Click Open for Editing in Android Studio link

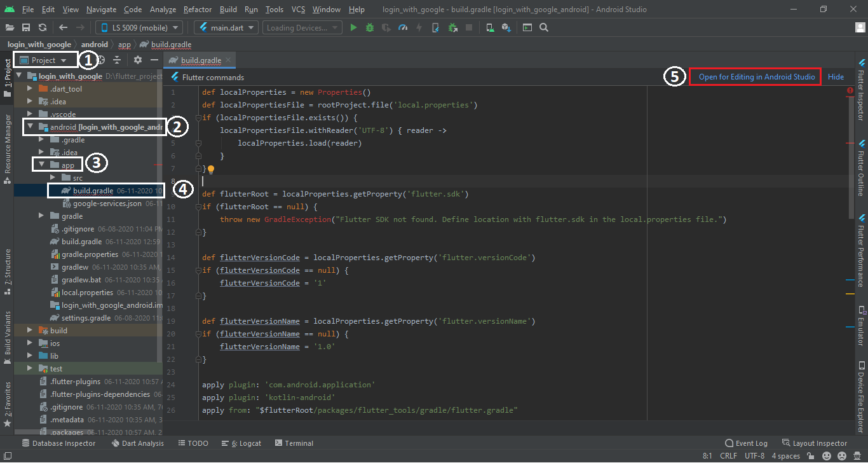point(757,77)
